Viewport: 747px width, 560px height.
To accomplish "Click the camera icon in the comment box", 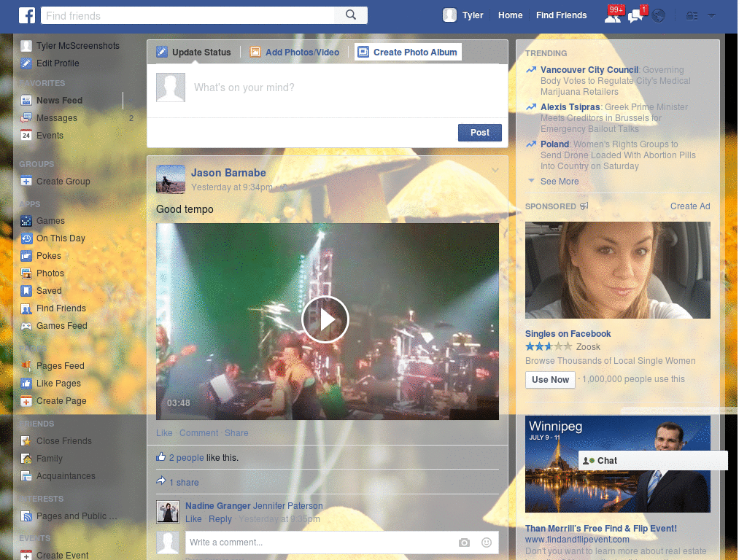I will click(464, 542).
